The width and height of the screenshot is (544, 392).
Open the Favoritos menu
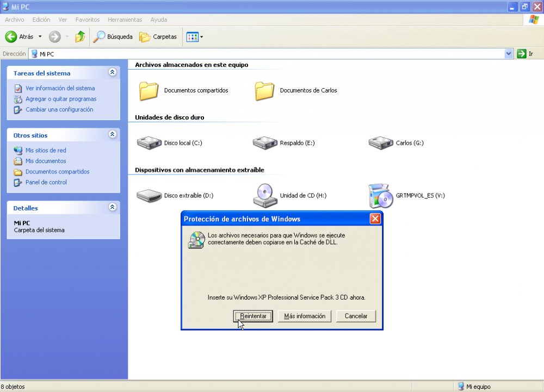pyautogui.click(x=88, y=20)
